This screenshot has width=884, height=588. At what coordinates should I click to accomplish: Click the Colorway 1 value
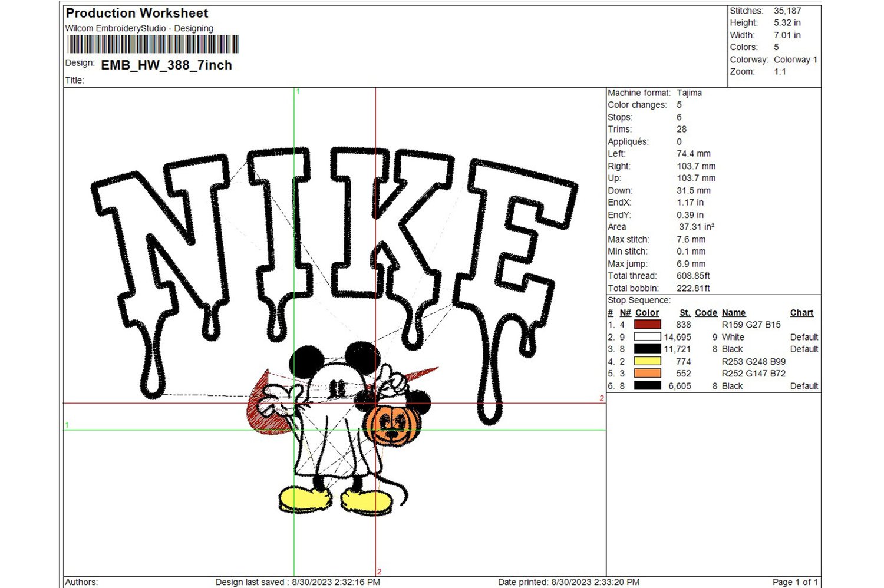pos(796,60)
